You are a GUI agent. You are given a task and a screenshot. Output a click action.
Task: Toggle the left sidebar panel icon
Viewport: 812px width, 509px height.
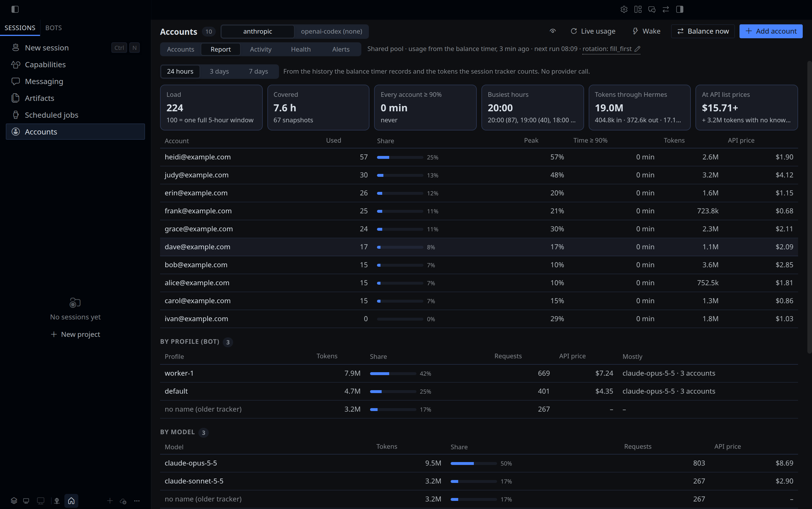(15, 10)
